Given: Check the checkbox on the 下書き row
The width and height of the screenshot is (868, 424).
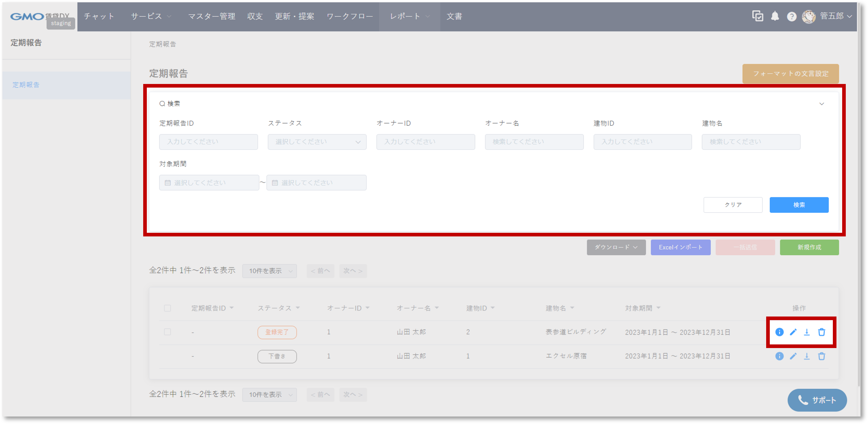Looking at the screenshot, I should 167,356.
